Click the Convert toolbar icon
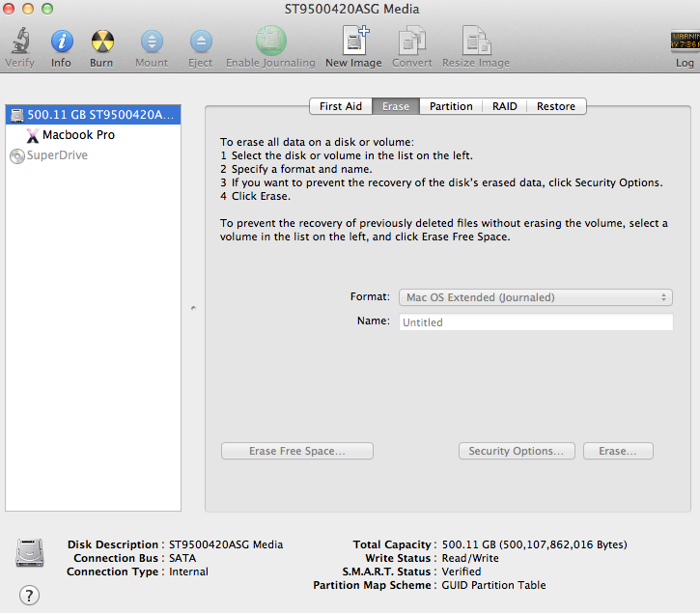The width and height of the screenshot is (700, 613). pos(411,41)
